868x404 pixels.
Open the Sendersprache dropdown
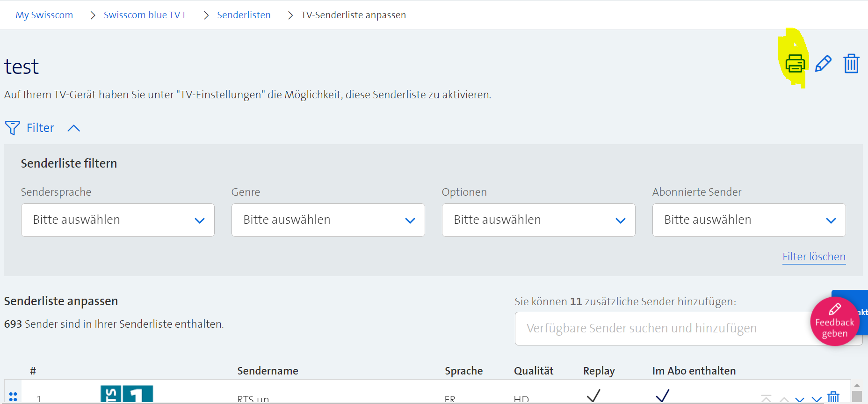click(x=118, y=220)
